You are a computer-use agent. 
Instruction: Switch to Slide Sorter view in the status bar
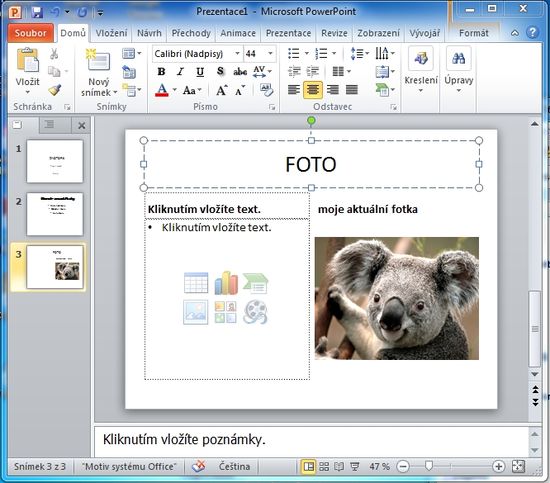point(324,467)
